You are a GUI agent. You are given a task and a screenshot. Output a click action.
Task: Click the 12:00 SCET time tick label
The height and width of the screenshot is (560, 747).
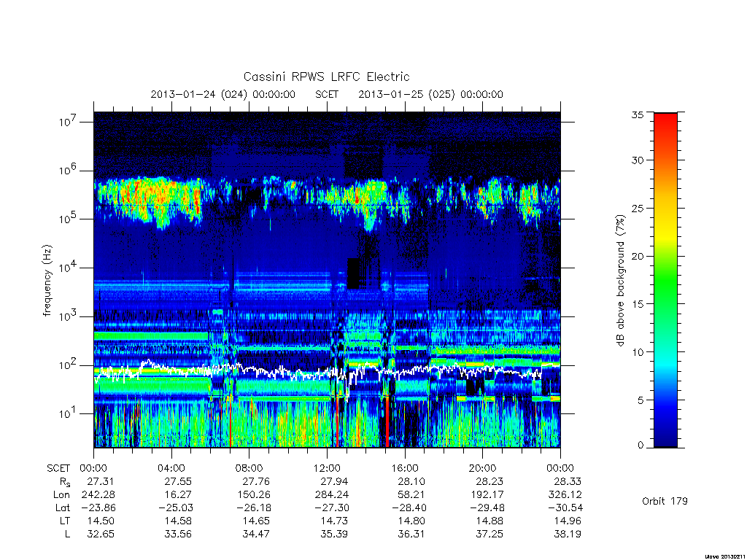(x=327, y=468)
